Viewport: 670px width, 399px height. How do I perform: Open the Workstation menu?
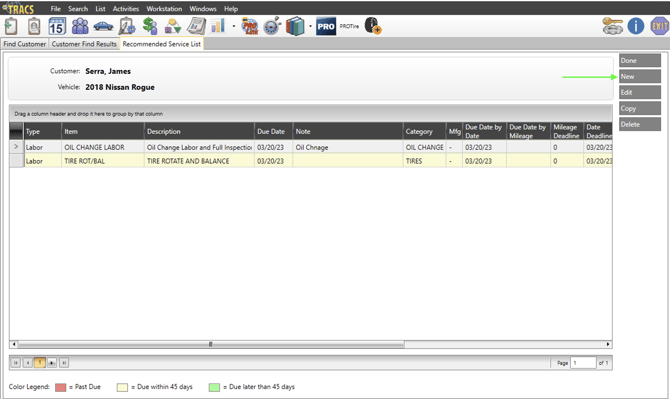coord(164,9)
